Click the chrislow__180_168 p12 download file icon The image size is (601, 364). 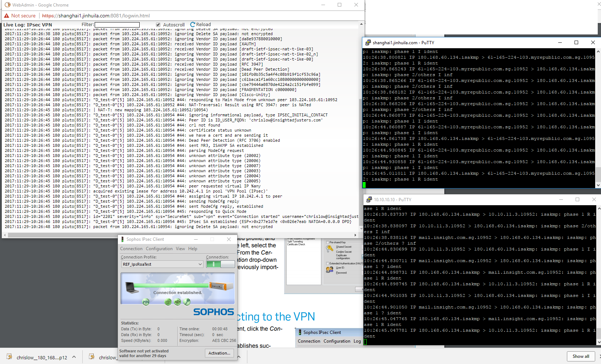pos(9,357)
